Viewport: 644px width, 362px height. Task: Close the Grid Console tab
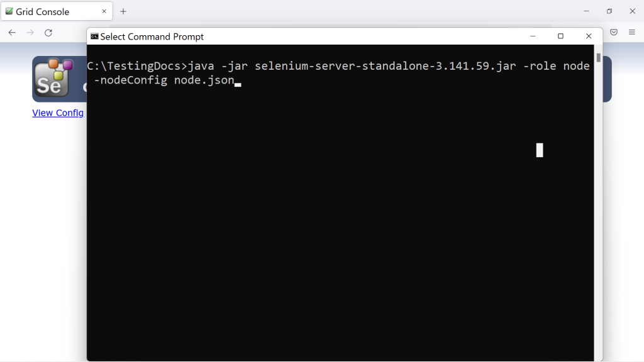pos(104,11)
